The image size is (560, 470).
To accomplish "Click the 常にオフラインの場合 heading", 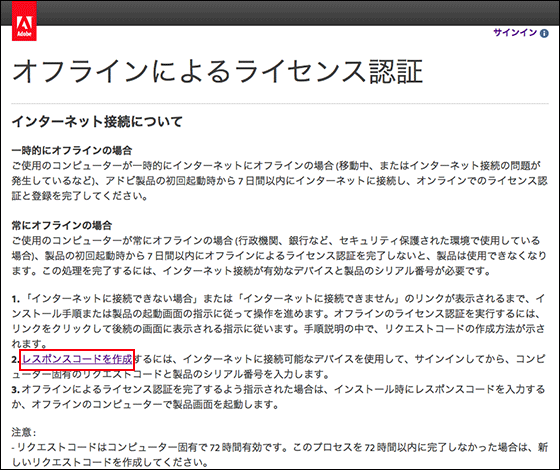I will click(62, 225).
